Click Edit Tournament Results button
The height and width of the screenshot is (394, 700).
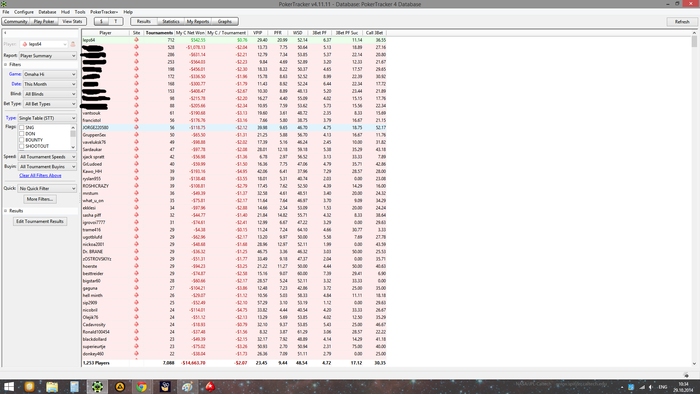[40, 221]
